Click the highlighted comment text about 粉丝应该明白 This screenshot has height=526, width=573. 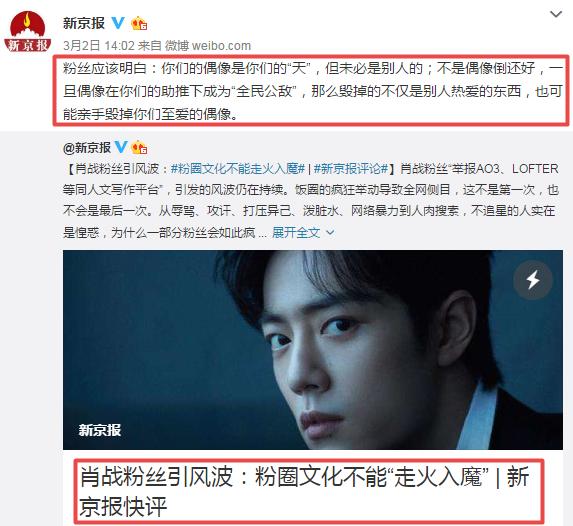click(312, 91)
